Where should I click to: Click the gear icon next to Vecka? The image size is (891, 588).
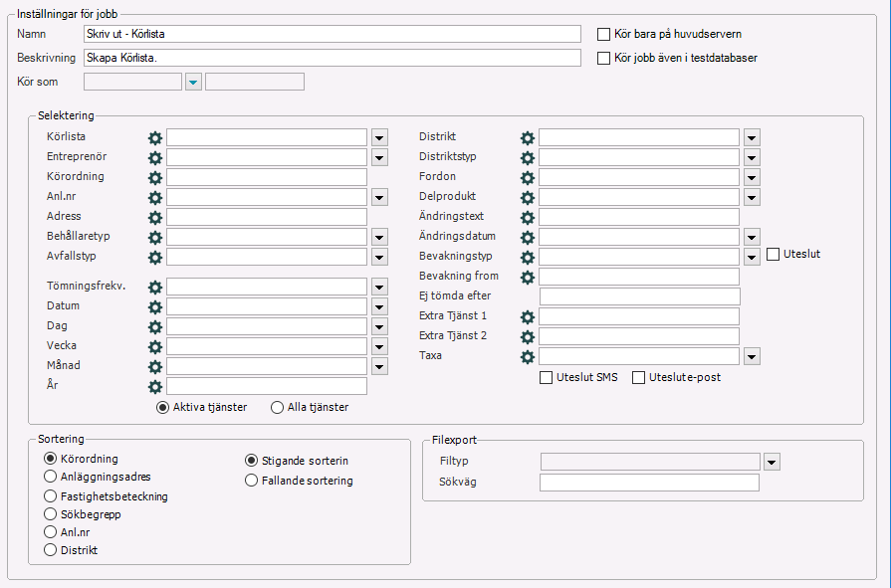point(155,347)
